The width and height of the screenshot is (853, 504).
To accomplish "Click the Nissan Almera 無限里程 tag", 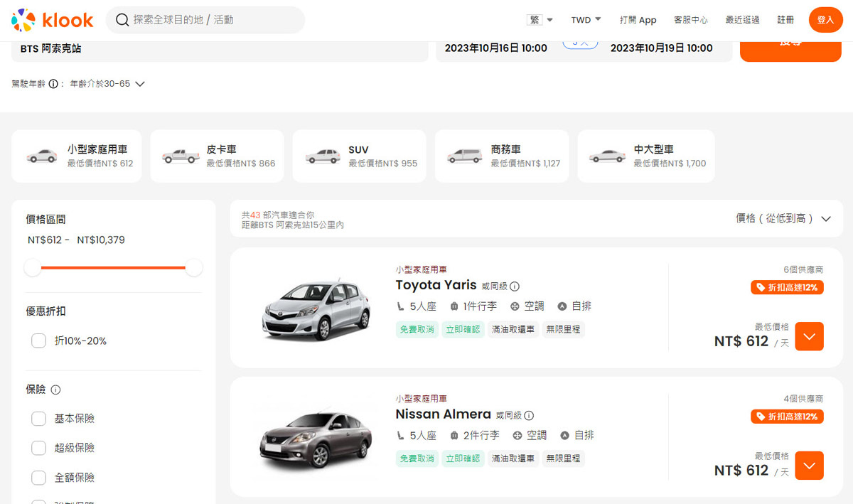I will tap(564, 459).
